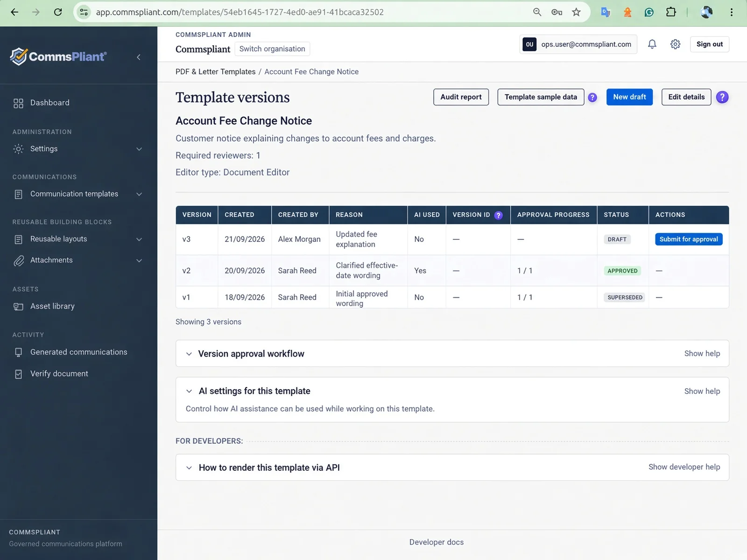
Task: Bookmark this page with the star icon
Action: pos(577,12)
